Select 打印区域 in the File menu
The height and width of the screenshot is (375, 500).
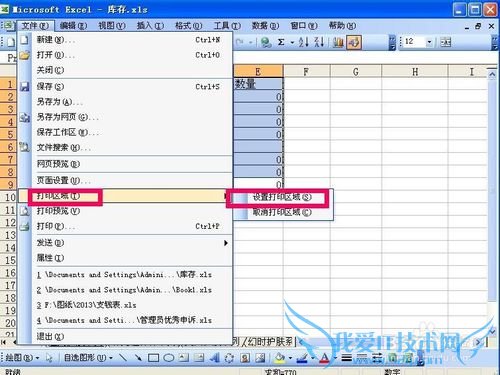coord(125,196)
